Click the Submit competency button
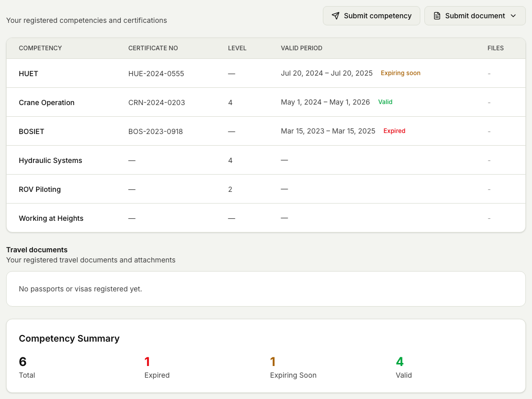 coord(371,16)
